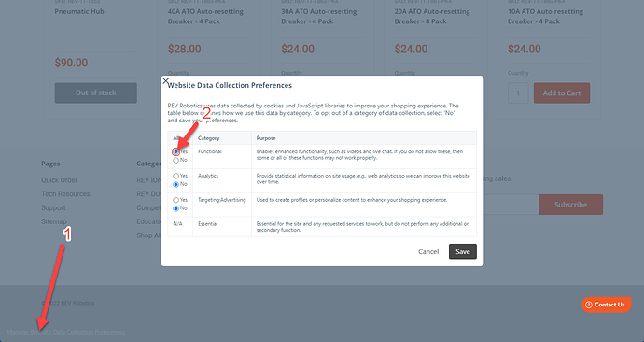Open the Tech Resources link
The width and height of the screenshot is (644, 342).
65,194
